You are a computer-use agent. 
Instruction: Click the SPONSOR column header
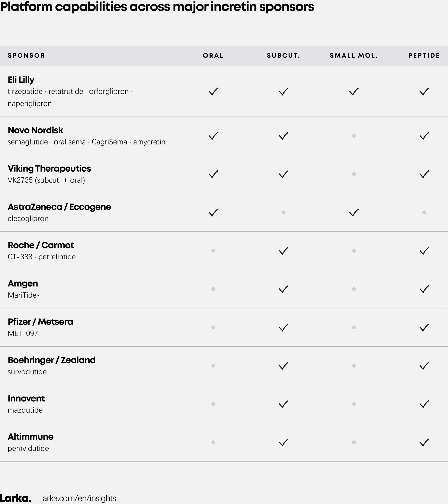point(26,56)
